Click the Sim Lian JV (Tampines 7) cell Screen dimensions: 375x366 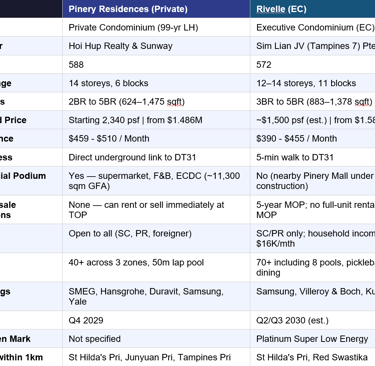point(313,46)
